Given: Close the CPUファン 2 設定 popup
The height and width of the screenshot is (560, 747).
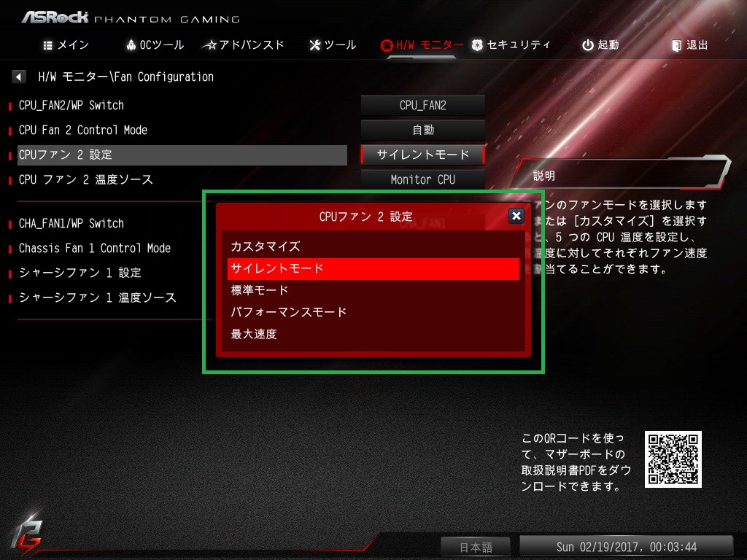Looking at the screenshot, I should coord(516,216).
